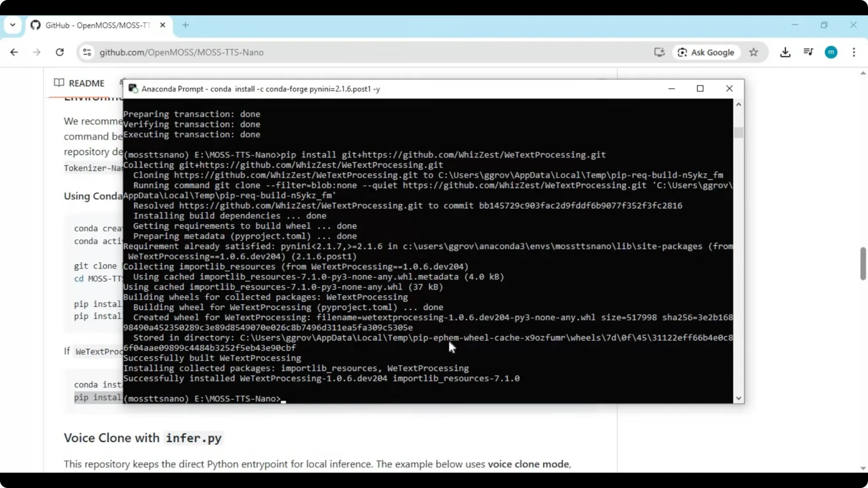This screenshot has width=868, height=488.
Task: Open the profile avatar menu
Action: pos(831,52)
